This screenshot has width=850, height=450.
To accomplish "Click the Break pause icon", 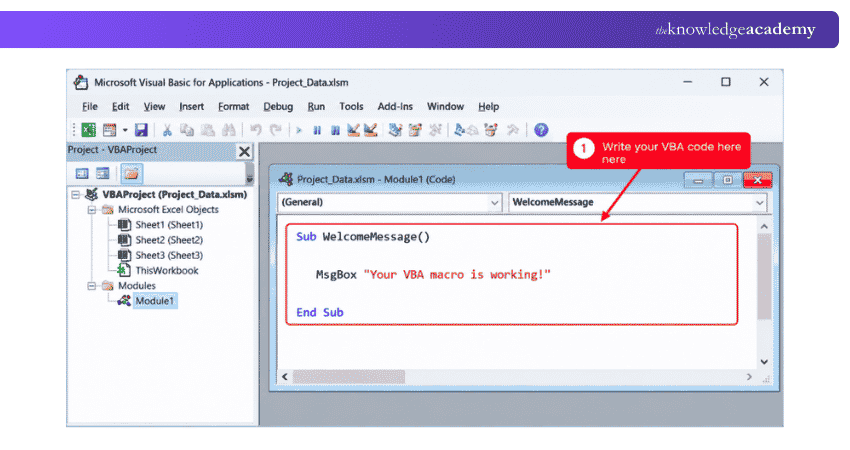I will [x=317, y=130].
